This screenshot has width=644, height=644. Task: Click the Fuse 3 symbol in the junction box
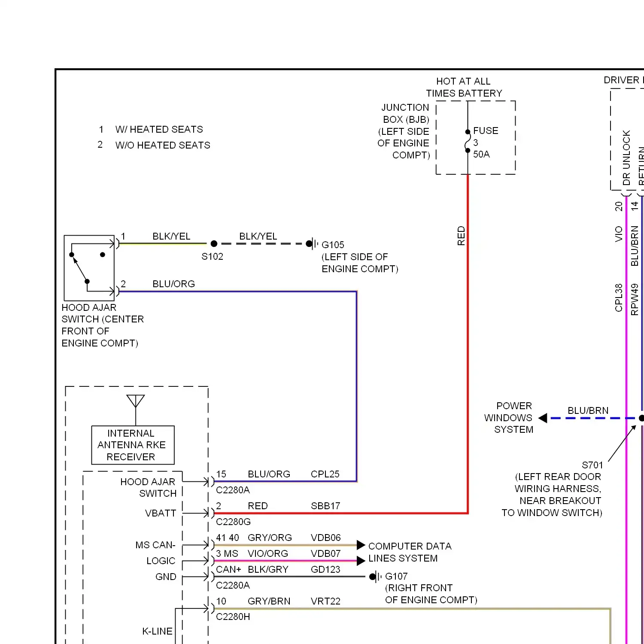(468, 141)
